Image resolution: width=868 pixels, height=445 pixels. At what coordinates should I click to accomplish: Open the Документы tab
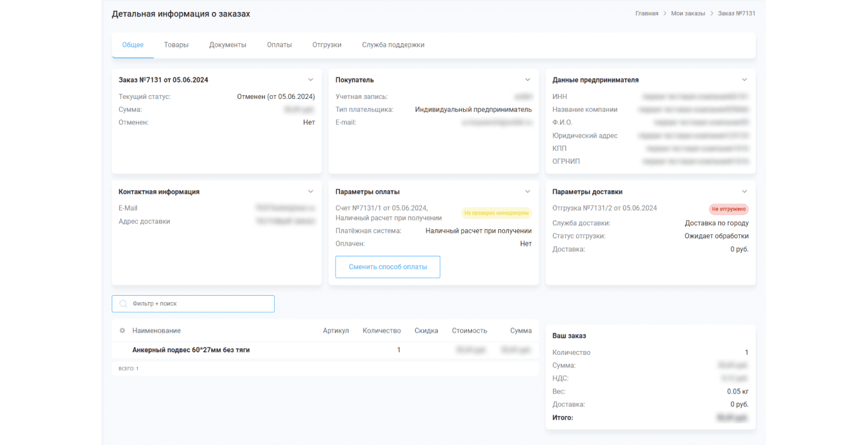(228, 45)
